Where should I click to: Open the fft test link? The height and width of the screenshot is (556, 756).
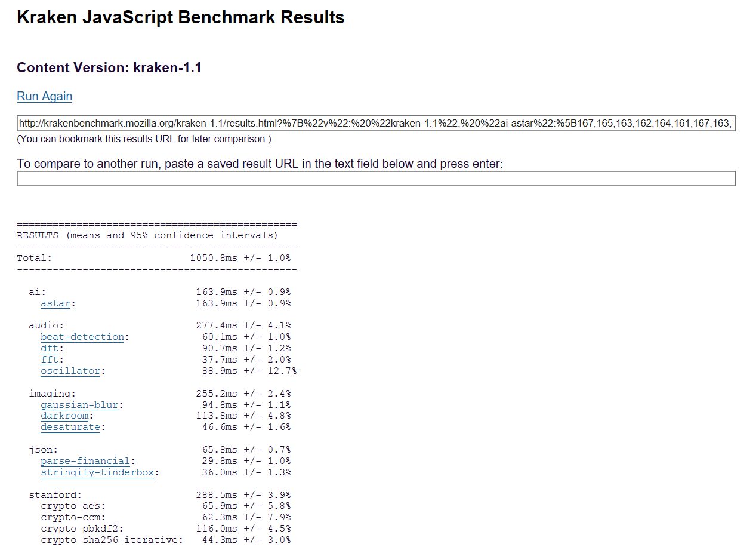[x=50, y=360]
